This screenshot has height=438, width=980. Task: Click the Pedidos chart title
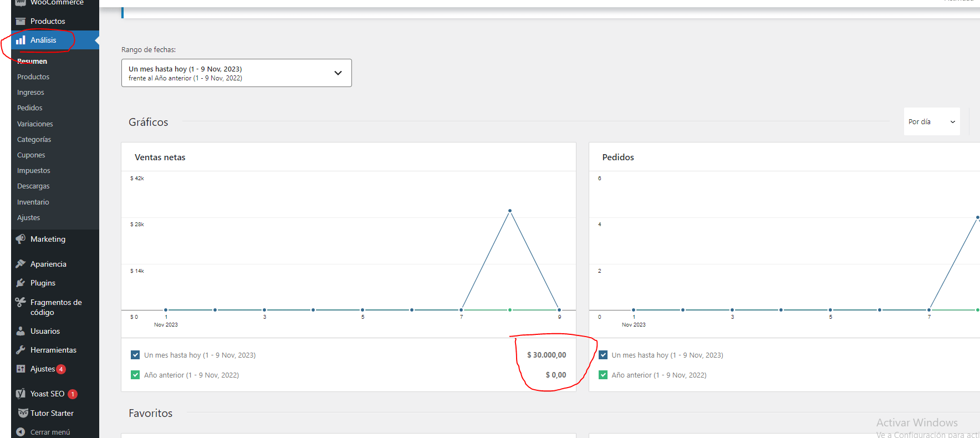(618, 157)
